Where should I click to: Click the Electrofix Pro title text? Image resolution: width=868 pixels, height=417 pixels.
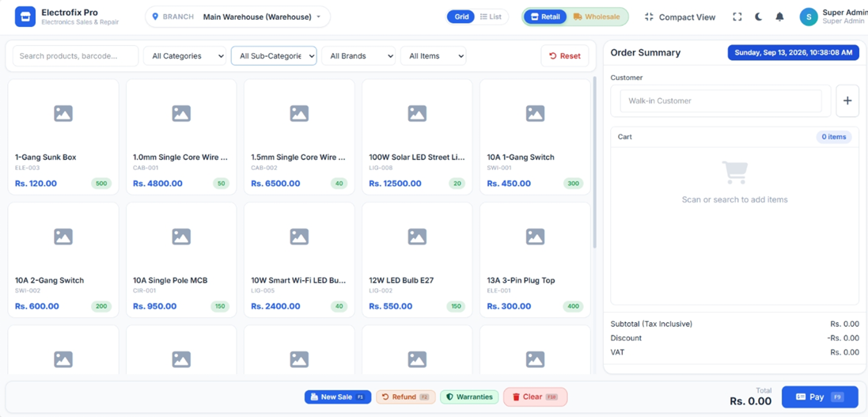(x=70, y=12)
